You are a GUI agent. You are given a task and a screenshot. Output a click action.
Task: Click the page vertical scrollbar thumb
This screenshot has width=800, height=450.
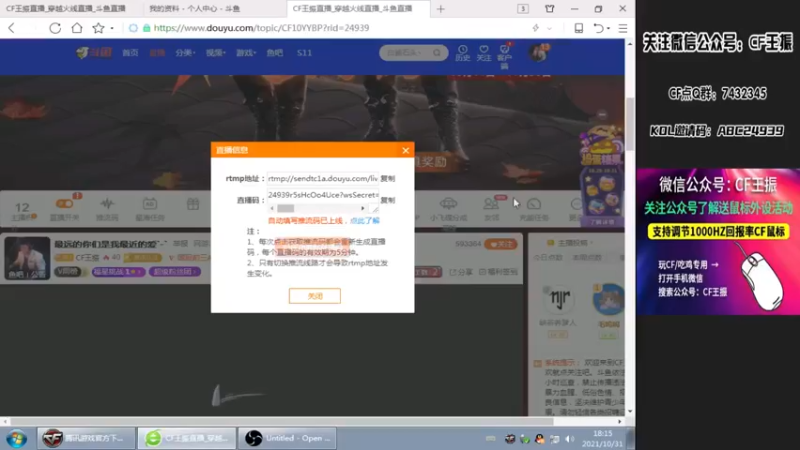[630, 124]
